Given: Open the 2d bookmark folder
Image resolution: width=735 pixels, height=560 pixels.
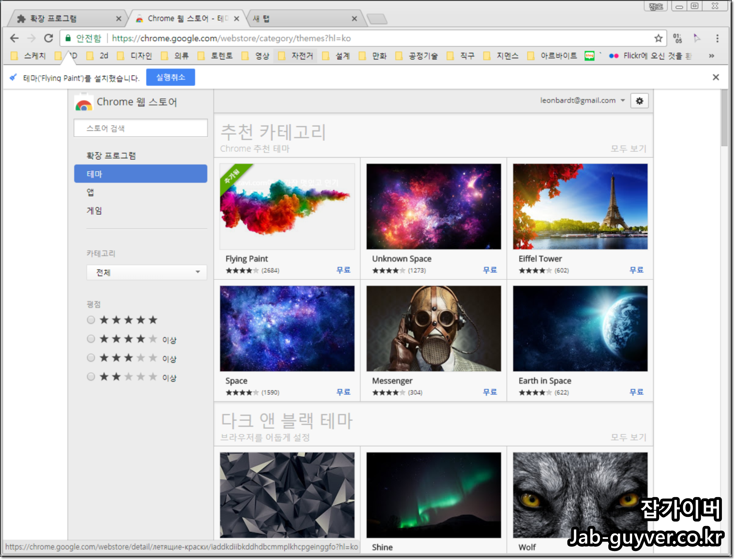Looking at the screenshot, I should (97, 56).
